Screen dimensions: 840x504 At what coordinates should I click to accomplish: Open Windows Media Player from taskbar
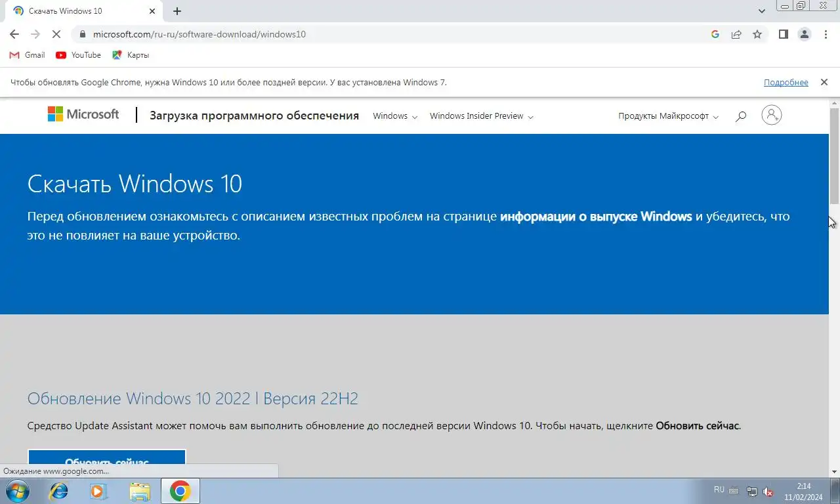[98, 491]
